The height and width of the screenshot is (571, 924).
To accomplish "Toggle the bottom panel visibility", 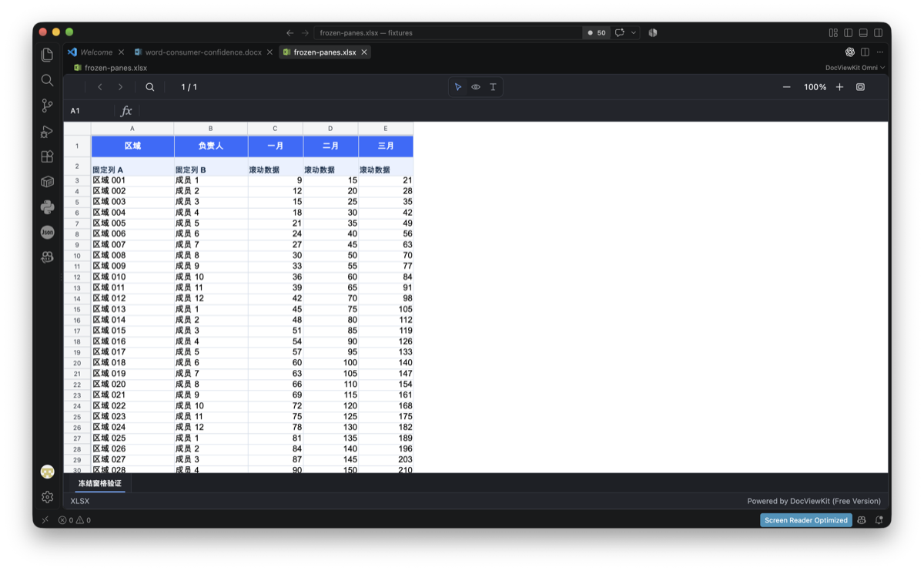I will pyautogui.click(x=863, y=33).
